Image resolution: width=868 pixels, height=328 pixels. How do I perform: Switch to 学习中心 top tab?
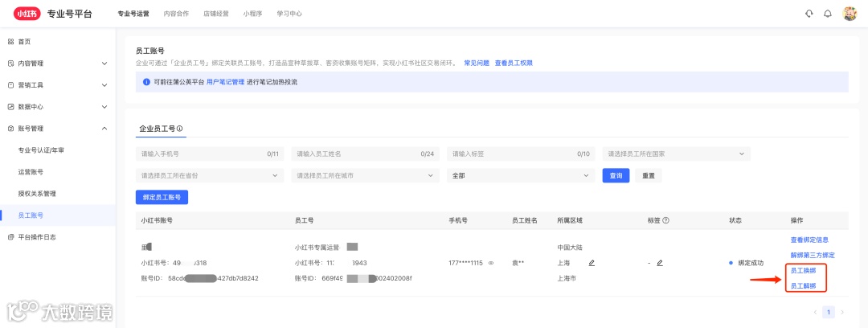tap(289, 14)
